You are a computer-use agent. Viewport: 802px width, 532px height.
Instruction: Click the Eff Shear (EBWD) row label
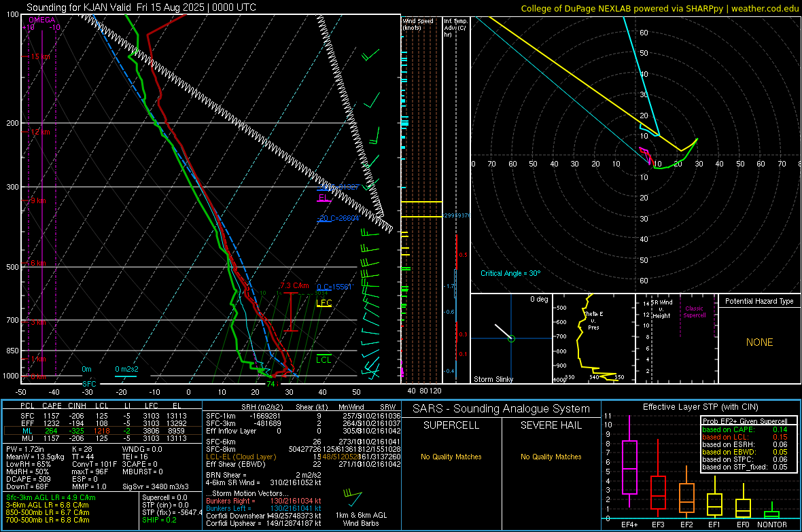tap(236, 465)
